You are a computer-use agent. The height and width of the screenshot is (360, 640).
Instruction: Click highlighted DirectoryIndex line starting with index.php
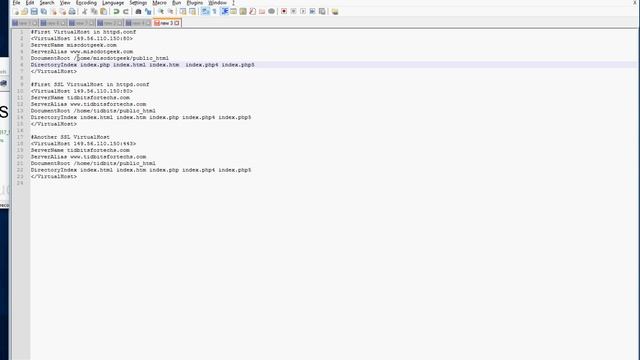click(x=142, y=64)
